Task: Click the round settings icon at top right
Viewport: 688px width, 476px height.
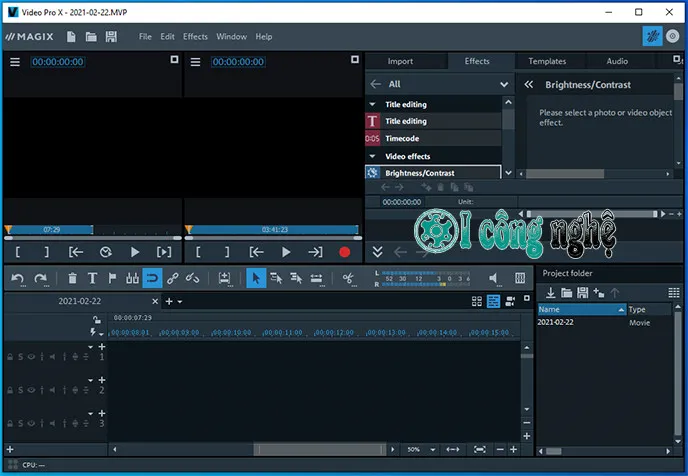Action: tap(672, 36)
